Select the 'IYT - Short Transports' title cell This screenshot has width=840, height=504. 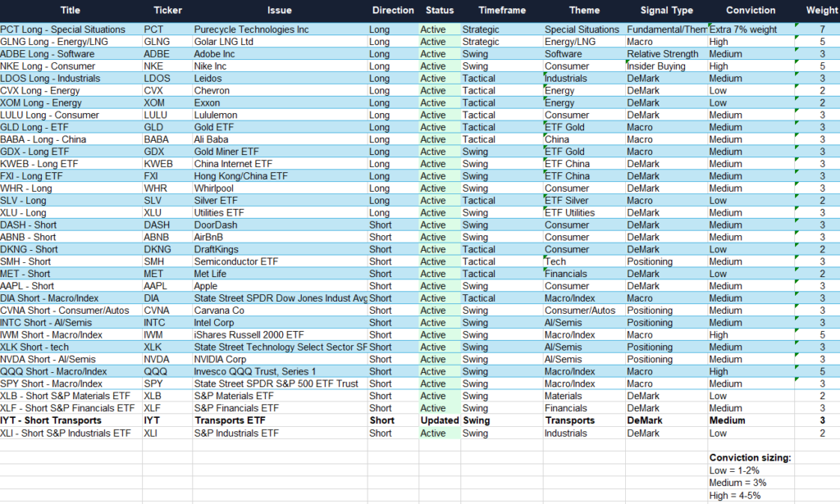(x=71, y=420)
